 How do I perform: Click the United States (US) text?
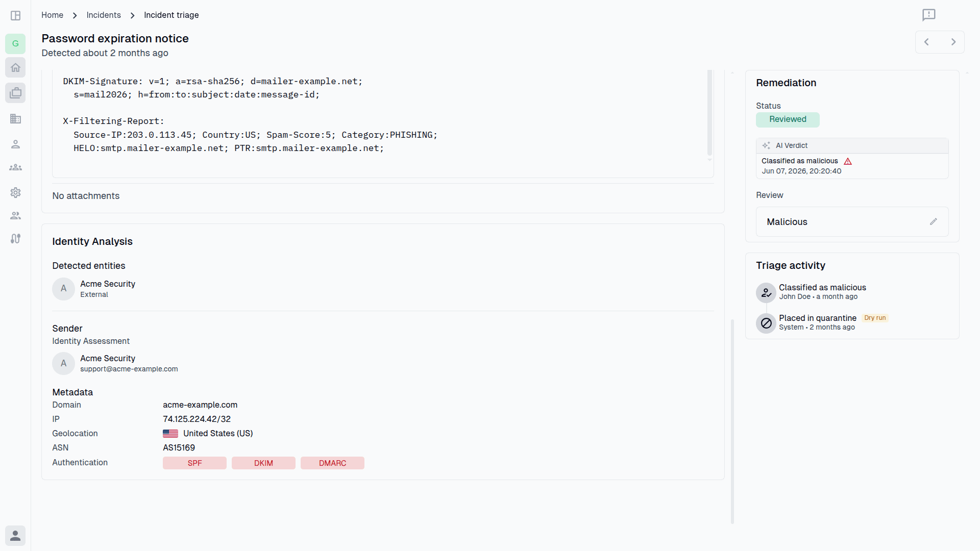[218, 433]
